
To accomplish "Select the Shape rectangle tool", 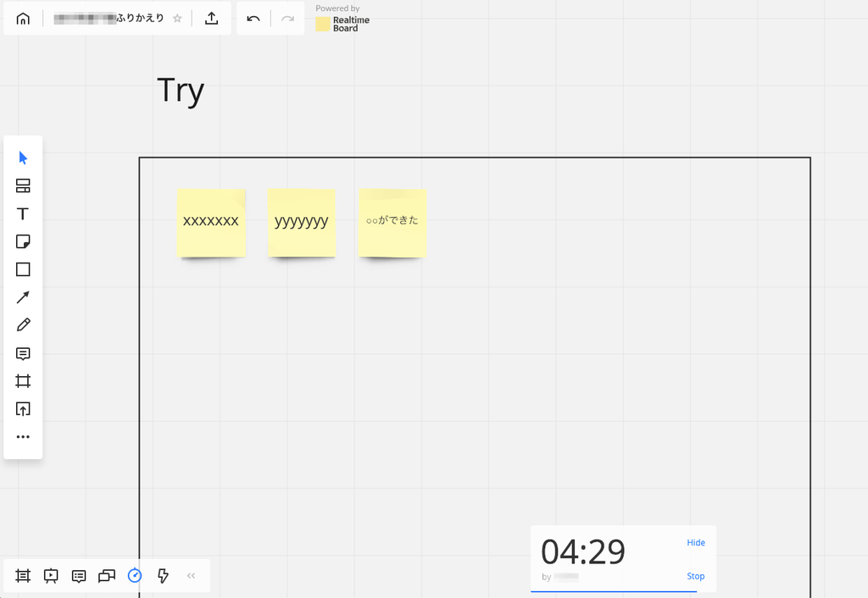I will click(x=23, y=269).
